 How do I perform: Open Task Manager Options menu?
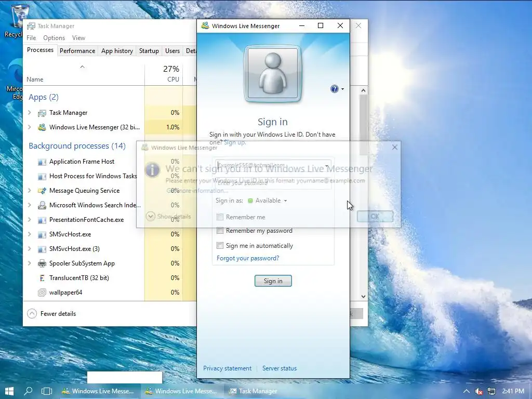(54, 37)
